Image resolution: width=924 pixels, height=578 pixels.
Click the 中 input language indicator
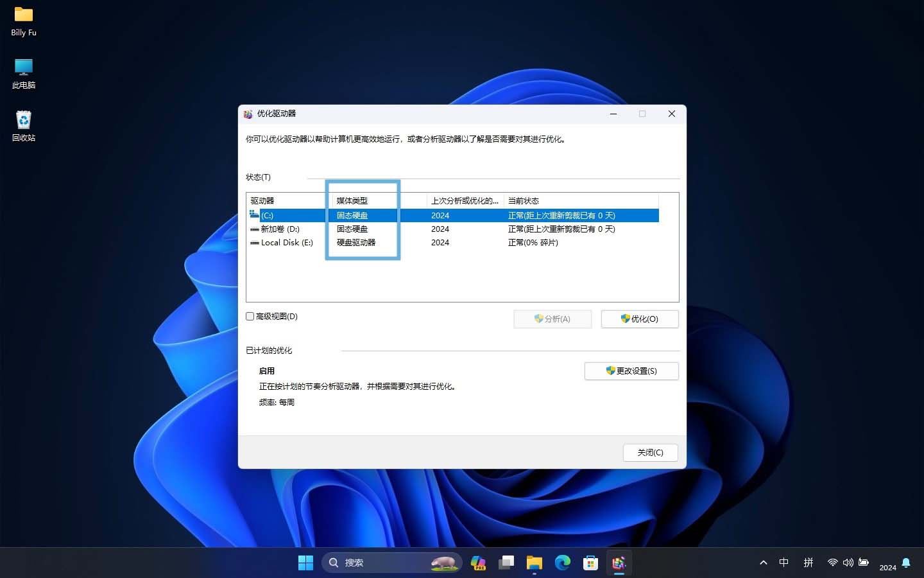pyautogui.click(x=784, y=563)
